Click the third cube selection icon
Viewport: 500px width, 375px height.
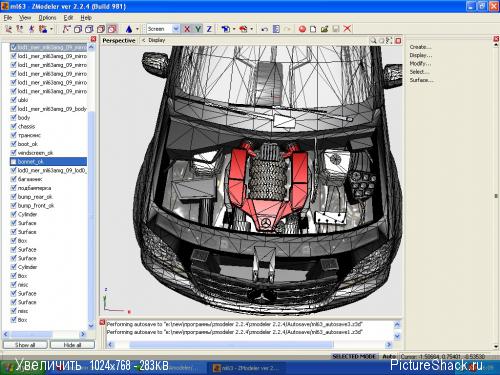101,29
